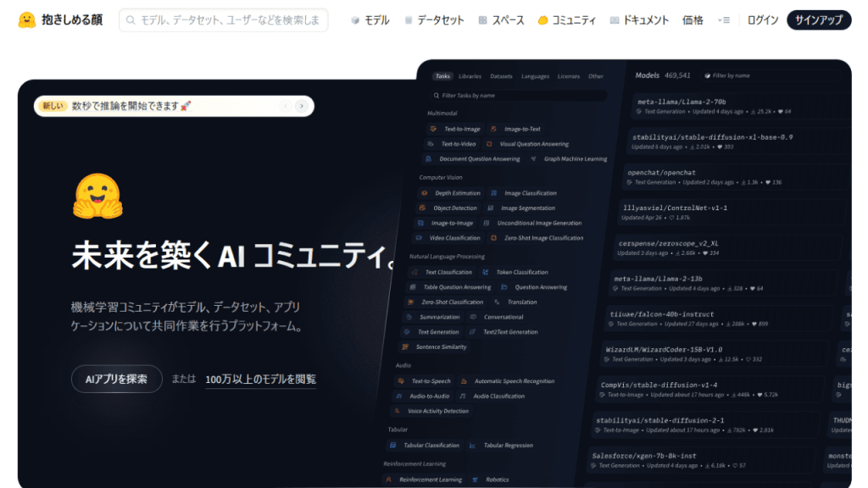Click the icon beside Video Classification
The width and height of the screenshot is (868, 488).
419,238
